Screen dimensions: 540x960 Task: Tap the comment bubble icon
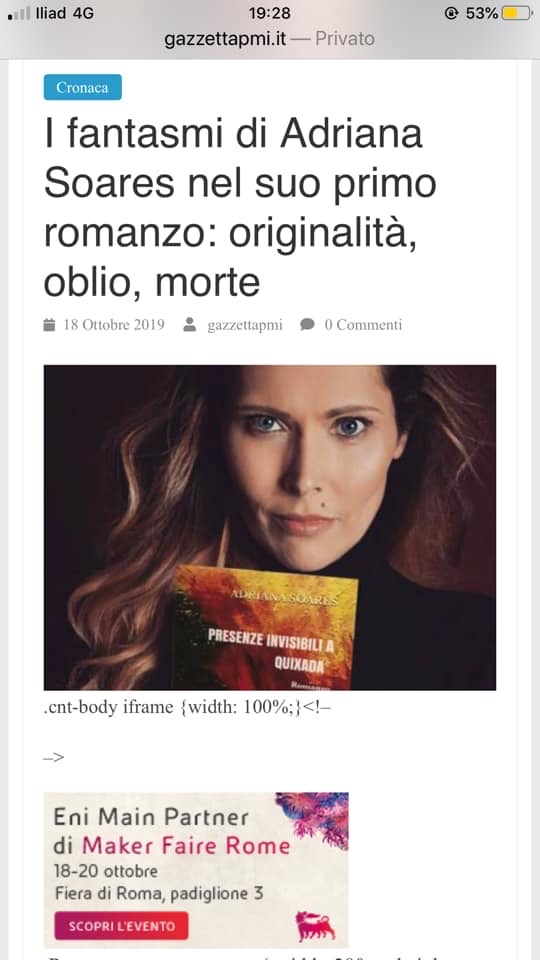coord(307,325)
